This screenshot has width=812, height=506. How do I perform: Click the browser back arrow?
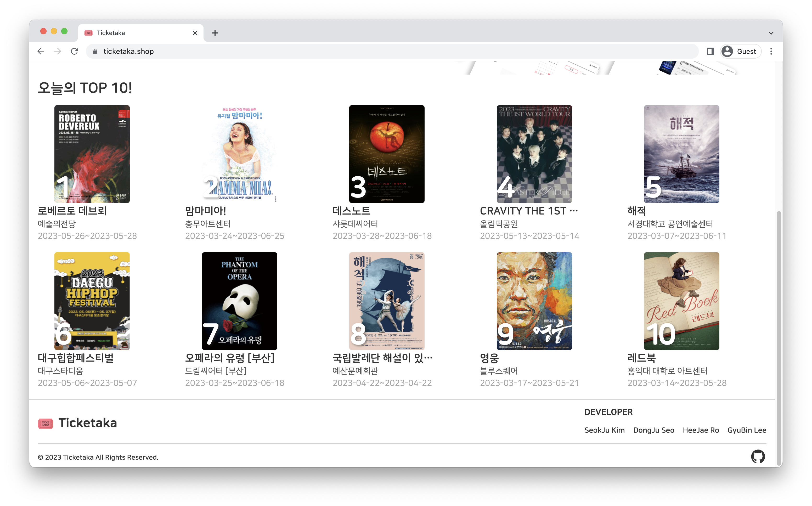click(x=41, y=51)
